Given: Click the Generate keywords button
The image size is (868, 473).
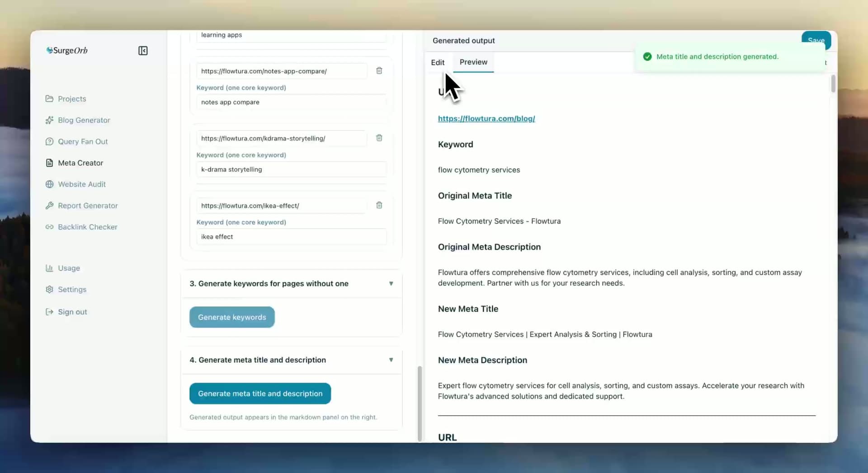Looking at the screenshot, I should pos(231,317).
